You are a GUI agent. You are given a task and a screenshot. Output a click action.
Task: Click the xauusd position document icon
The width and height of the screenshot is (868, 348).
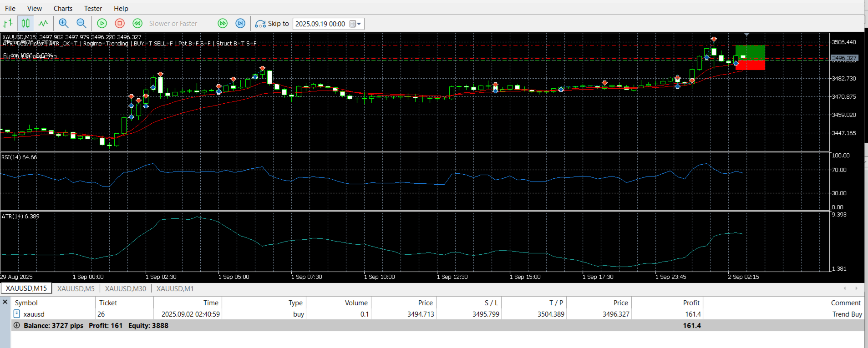point(17,314)
